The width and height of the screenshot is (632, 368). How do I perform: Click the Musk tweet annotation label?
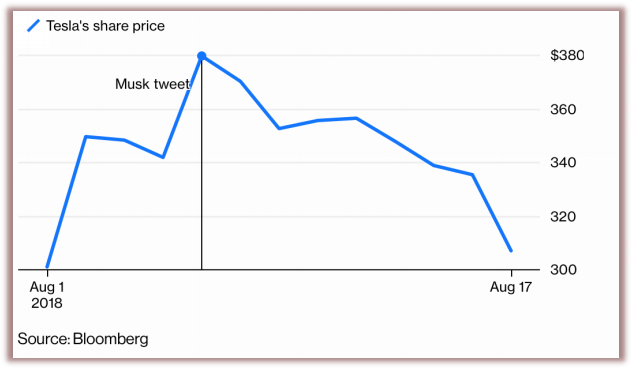[x=152, y=84]
